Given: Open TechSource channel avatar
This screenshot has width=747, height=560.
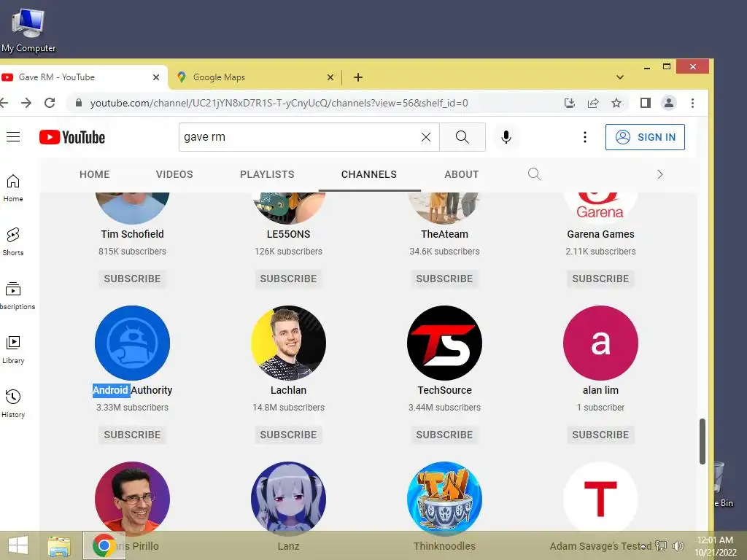Looking at the screenshot, I should 444,343.
